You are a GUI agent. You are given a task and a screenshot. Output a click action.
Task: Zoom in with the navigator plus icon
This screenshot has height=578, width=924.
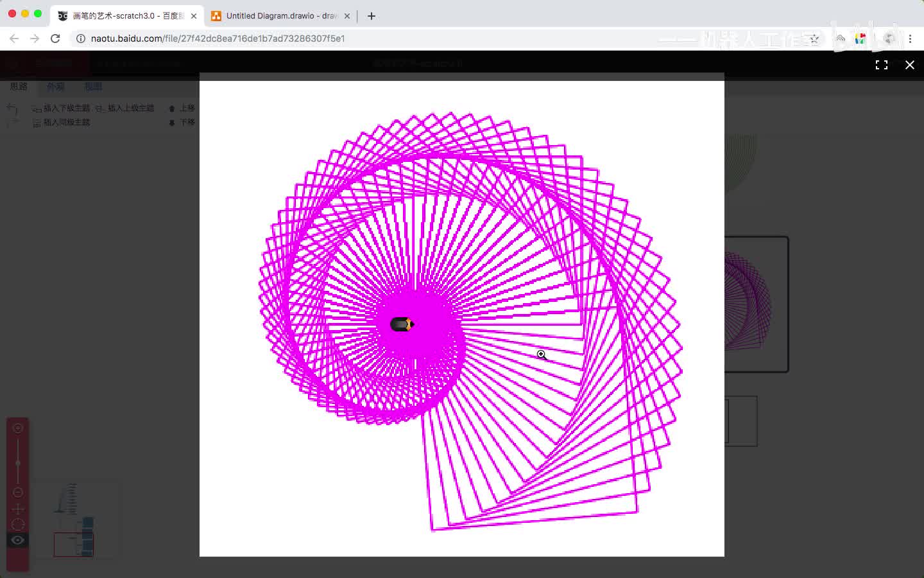coord(18,428)
